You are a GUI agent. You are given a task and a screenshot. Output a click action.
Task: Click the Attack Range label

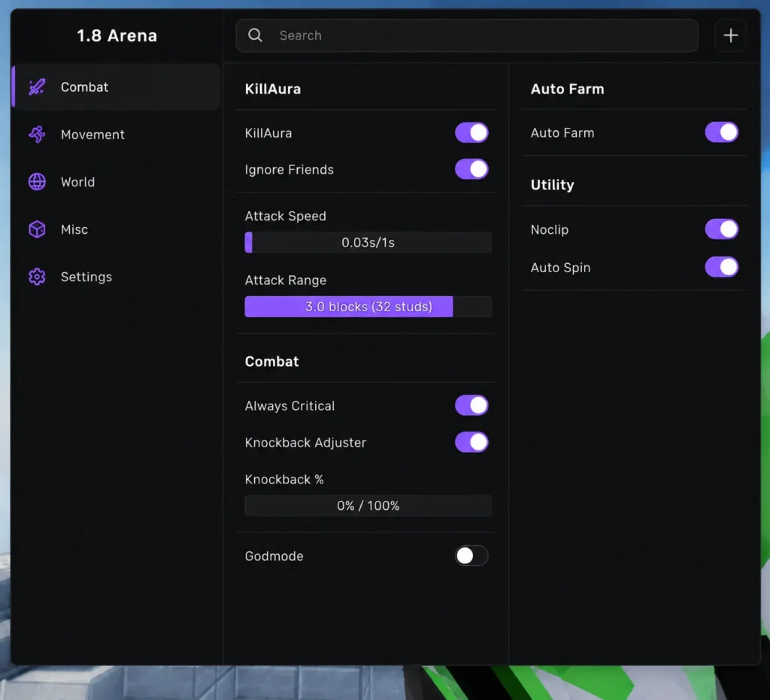click(x=286, y=280)
